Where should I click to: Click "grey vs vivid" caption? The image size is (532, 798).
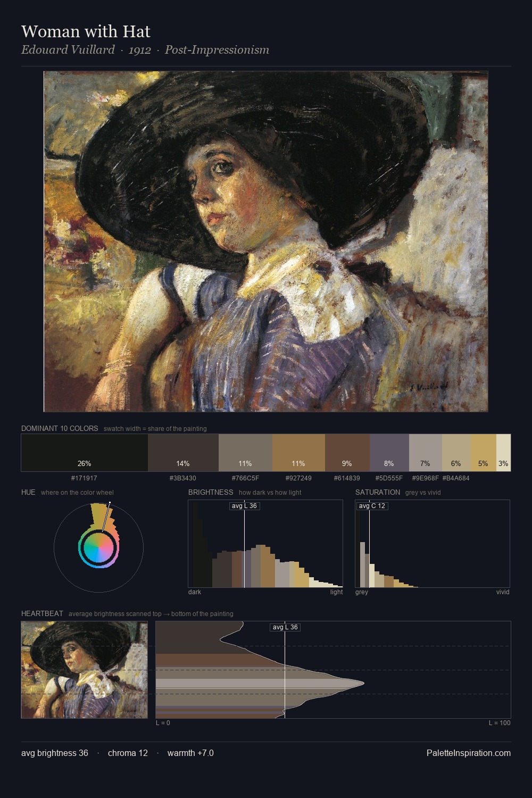(423, 493)
